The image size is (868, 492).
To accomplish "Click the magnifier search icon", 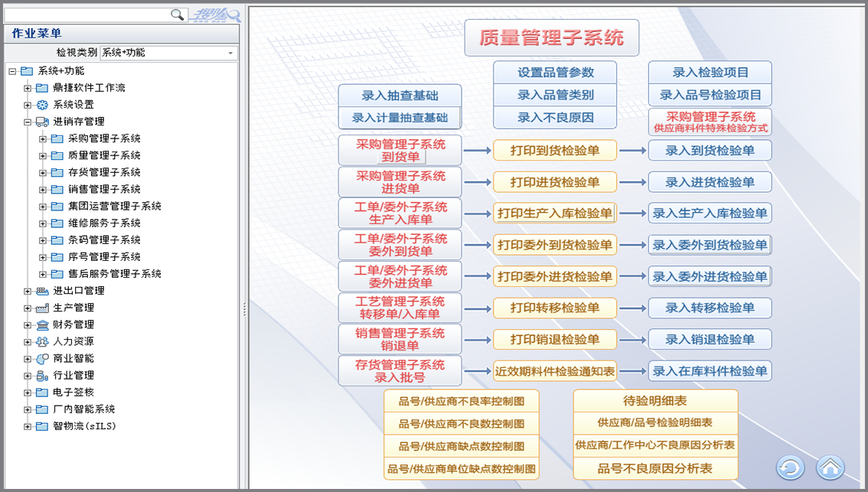I will 177,14.
